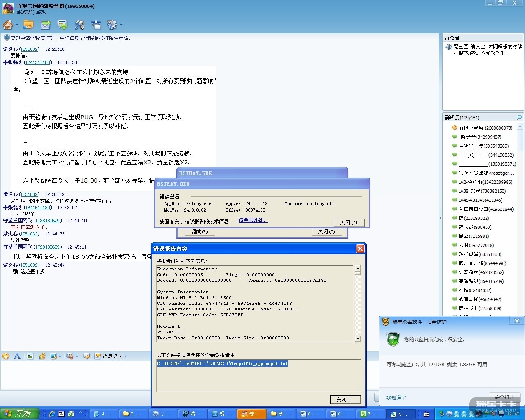Expand the home icon dropdown arrow
This screenshot has height=420, width=525.
tap(16, 25)
